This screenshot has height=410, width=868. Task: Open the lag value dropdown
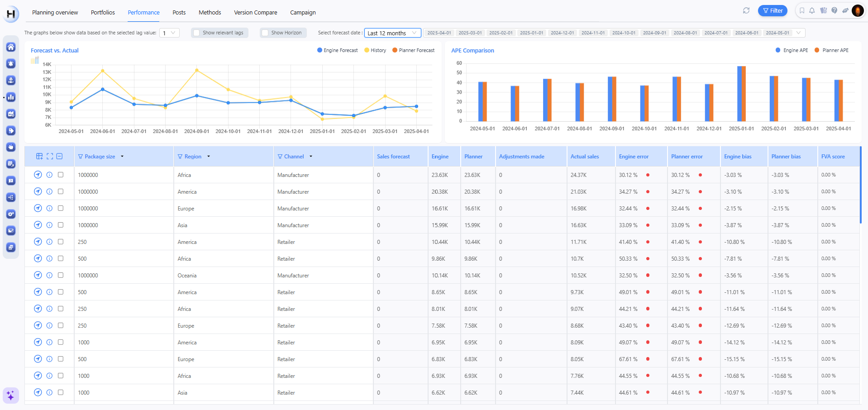[169, 33]
